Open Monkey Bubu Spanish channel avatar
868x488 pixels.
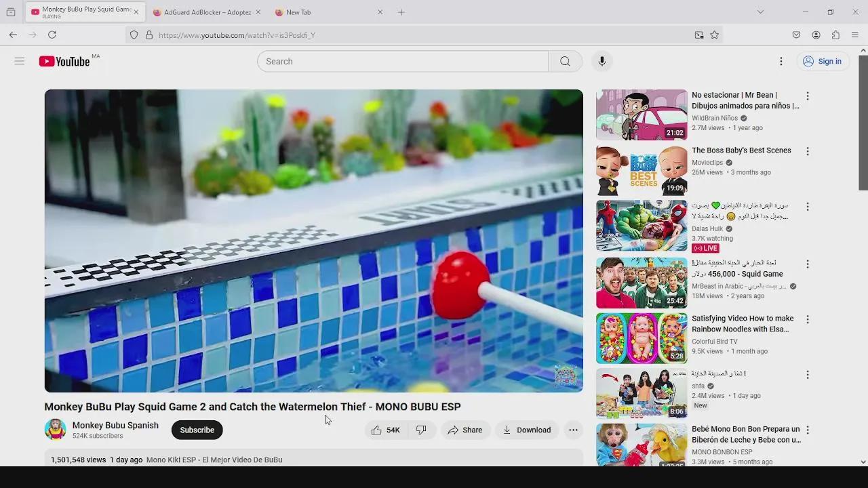pyautogui.click(x=56, y=430)
